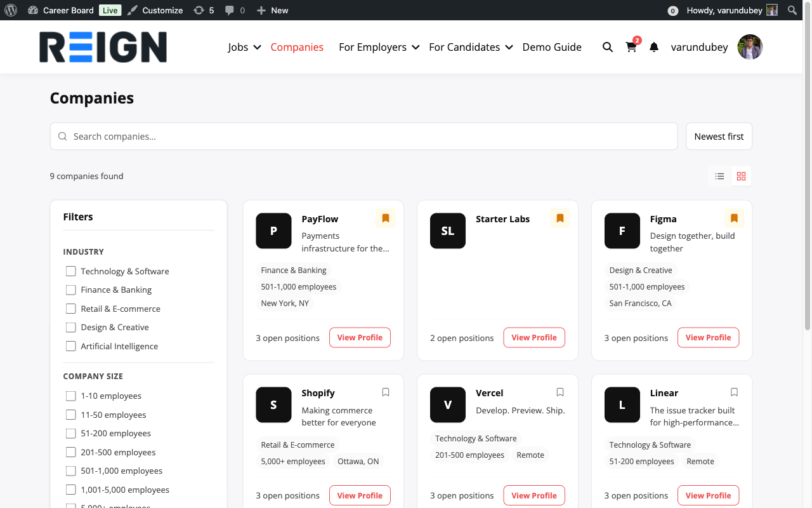Image resolution: width=812 pixels, height=508 pixels.
Task: Open the site header search icon
Action: click(608, 47)
